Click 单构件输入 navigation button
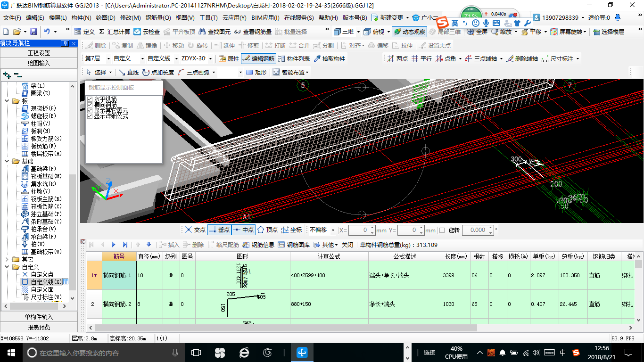 (39, 317)
